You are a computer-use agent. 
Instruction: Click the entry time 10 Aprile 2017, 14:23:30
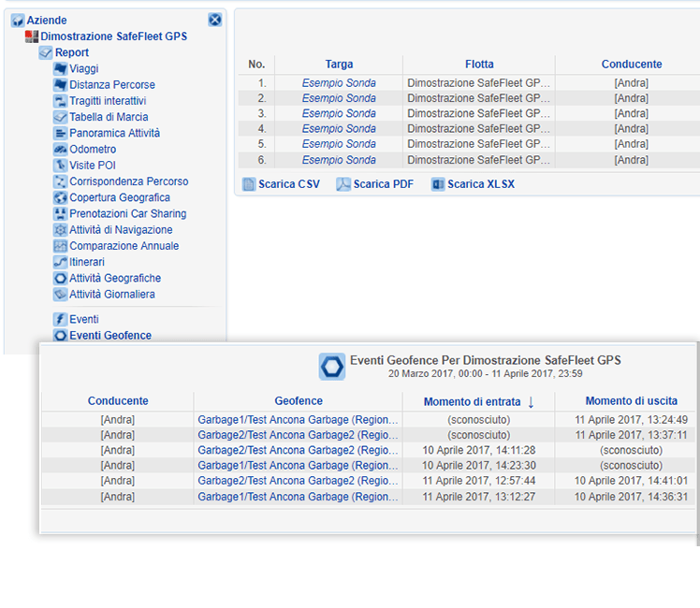click(479, 465)
